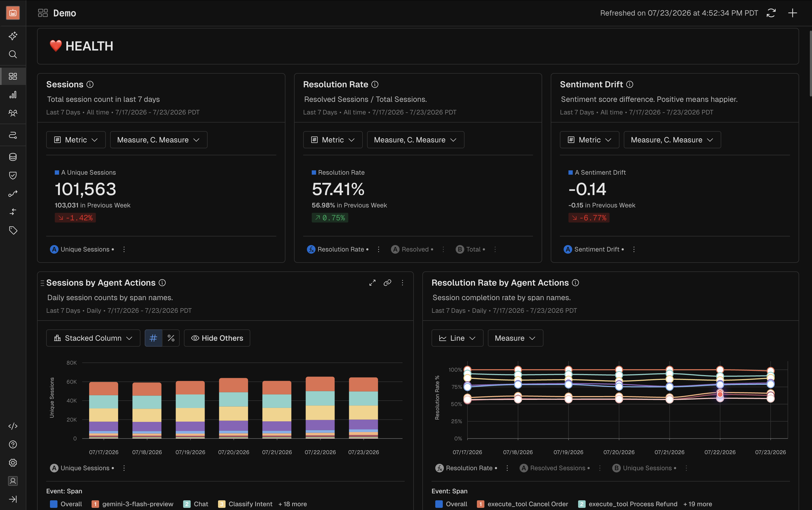The height and width of the screenshot is (510, 812).
Task: Click the 07/20/2026 stacked column bar
Action: click(234, 408)
